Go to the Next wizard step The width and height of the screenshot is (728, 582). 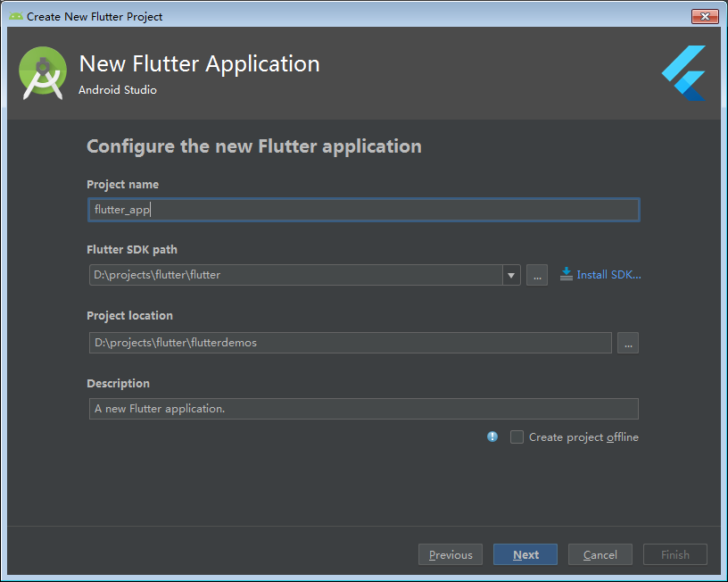(525, 554)
